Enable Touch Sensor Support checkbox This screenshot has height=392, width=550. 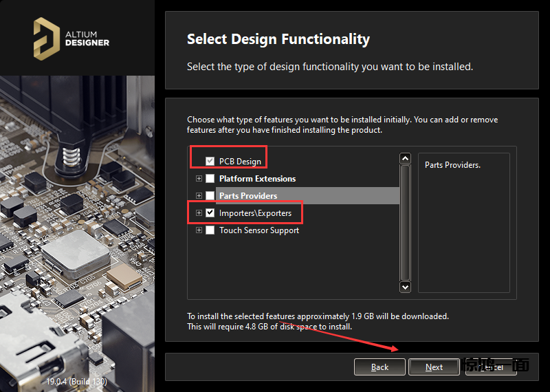[210, 230]
